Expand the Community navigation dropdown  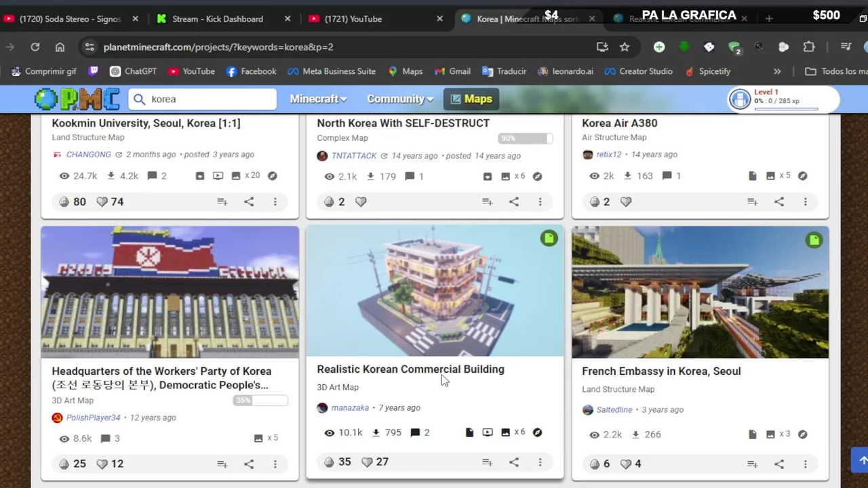pyautogui.click(x=400, y=99)
